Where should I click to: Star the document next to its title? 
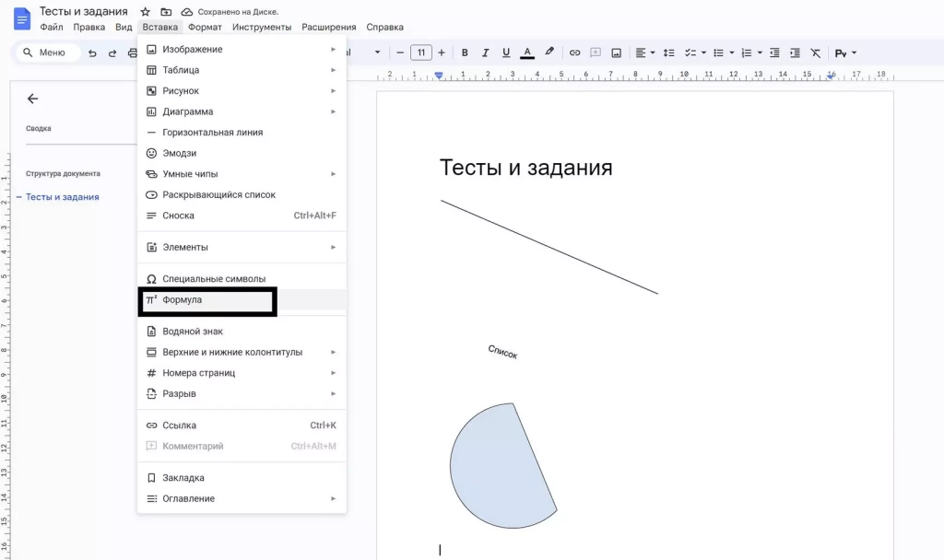(144, 11)
